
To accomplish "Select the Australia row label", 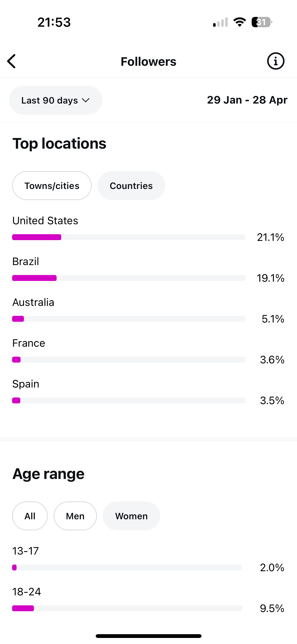I will click(x=33, y=302).
